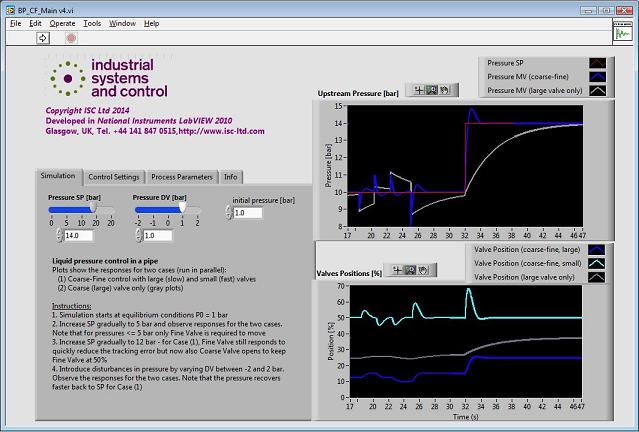
Task: Click the Abort execution stop button
Action: point(71,38)
